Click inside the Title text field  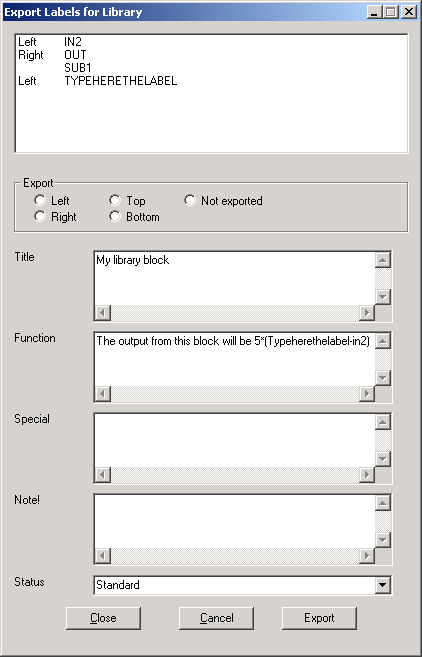[x=235, y=278]
